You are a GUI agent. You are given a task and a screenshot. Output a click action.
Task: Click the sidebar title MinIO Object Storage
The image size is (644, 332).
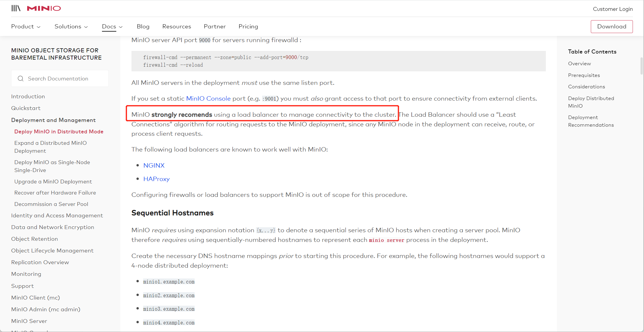pyautogui.click(x=56, y=54)
